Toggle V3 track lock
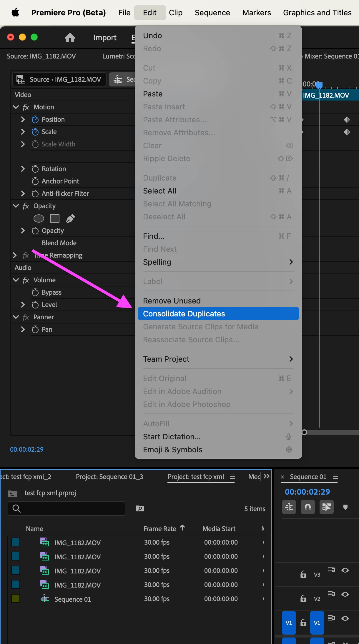359x644 pixels. (303, 574)
